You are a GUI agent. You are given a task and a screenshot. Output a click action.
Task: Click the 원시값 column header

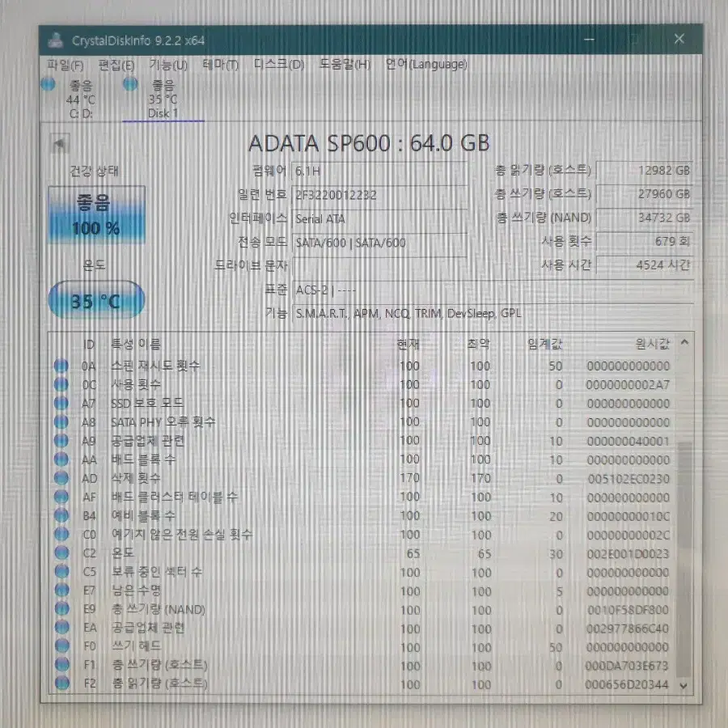click(x=652, y=344)
